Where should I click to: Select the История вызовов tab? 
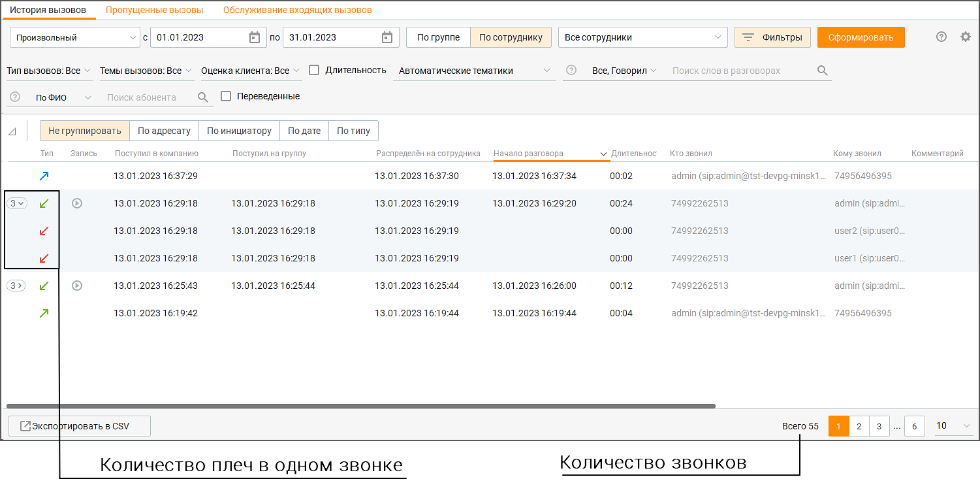click(x=48, y=10)
